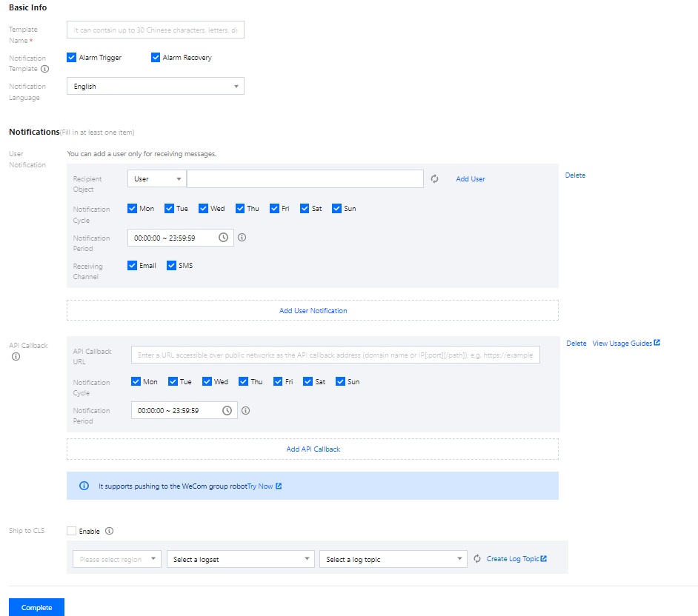Click the refresh icon beside recipient field
Viewport: 698px width, 616px height.
pos(435,179)
